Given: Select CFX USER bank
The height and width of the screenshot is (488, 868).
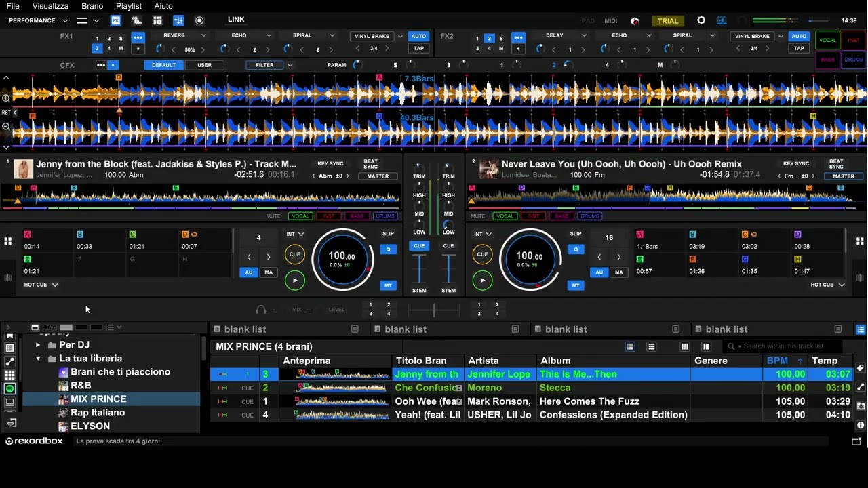Looking at the screenshot, I should (204, 65).
